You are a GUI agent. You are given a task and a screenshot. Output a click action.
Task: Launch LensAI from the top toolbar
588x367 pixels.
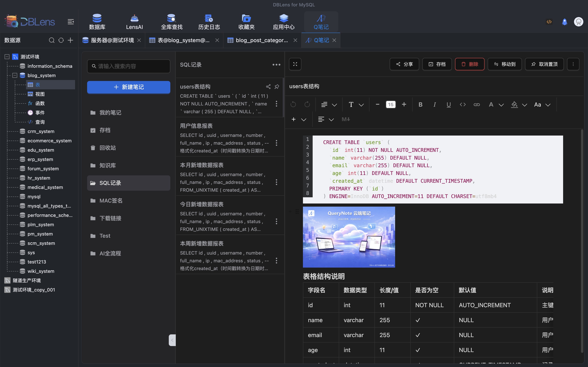pos(134,21)
